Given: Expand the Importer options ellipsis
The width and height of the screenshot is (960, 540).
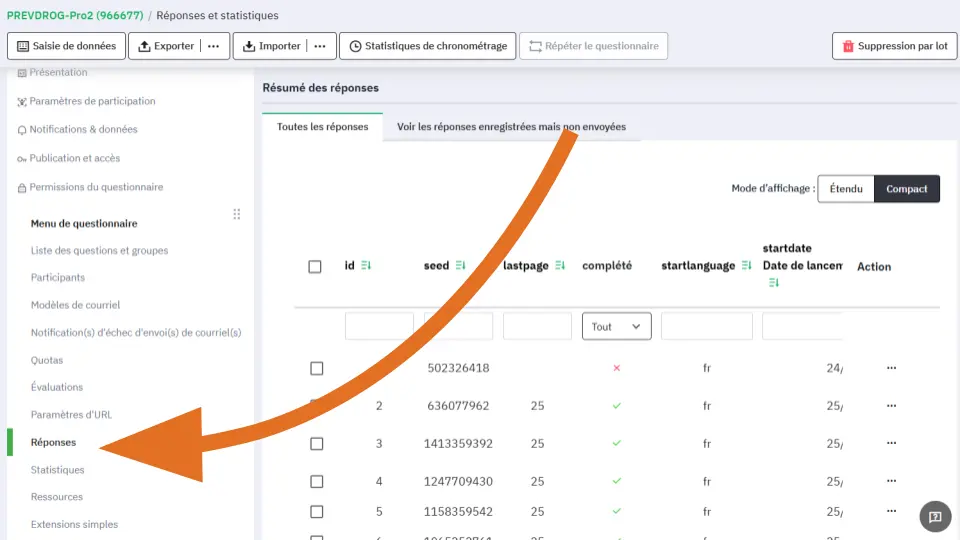Looking at the screenshot, I should click(319, 46).
